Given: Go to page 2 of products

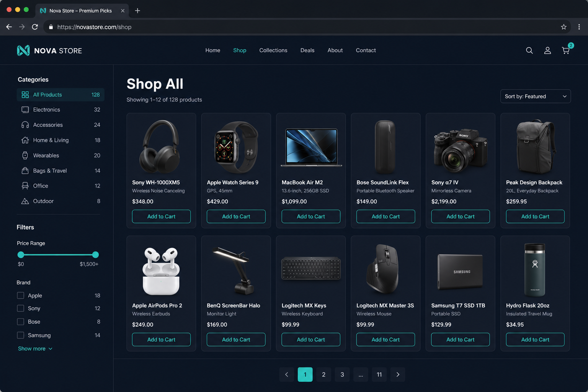Looking at the screenshot, I should pyautogui.click(x=324, y=374).
